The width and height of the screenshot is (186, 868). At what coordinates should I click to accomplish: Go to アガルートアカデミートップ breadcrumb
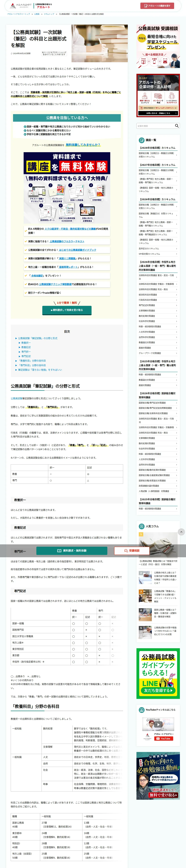tap(19, 14)
